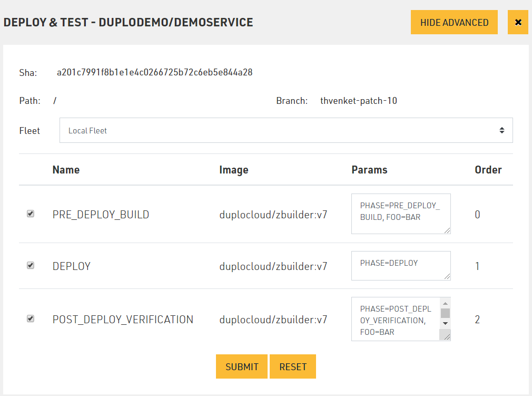Click the Hide Advanced button
Viewport: 532px width, 396px height.
click(454, 22)
